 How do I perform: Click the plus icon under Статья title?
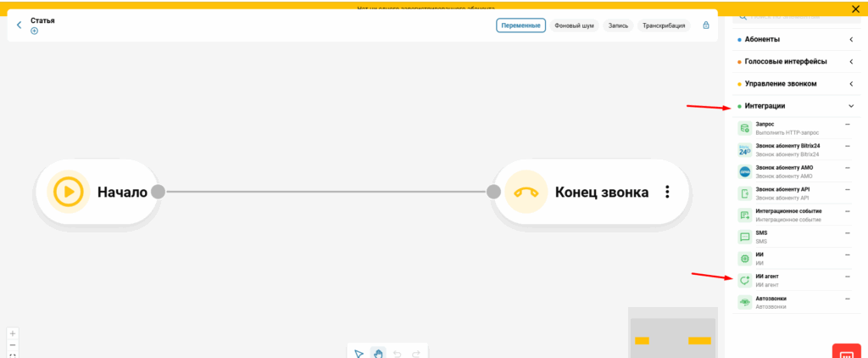(x=35, y=31)
